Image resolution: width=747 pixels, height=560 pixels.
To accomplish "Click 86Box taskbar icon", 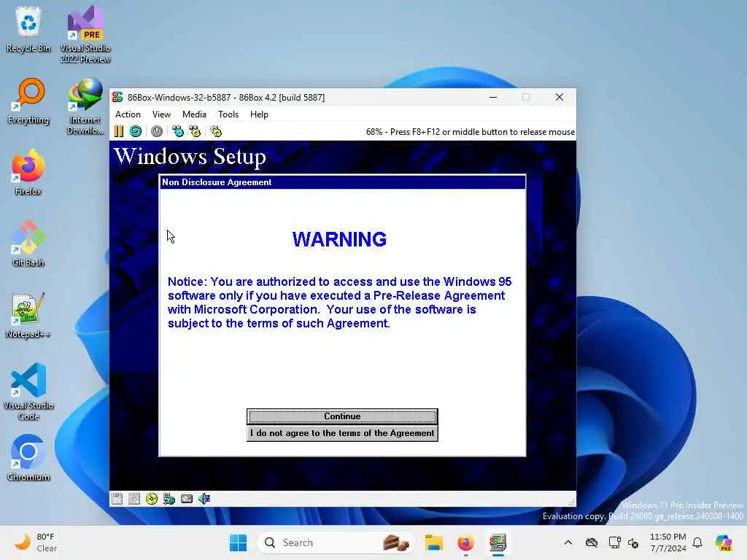I will tap(498, 542).
